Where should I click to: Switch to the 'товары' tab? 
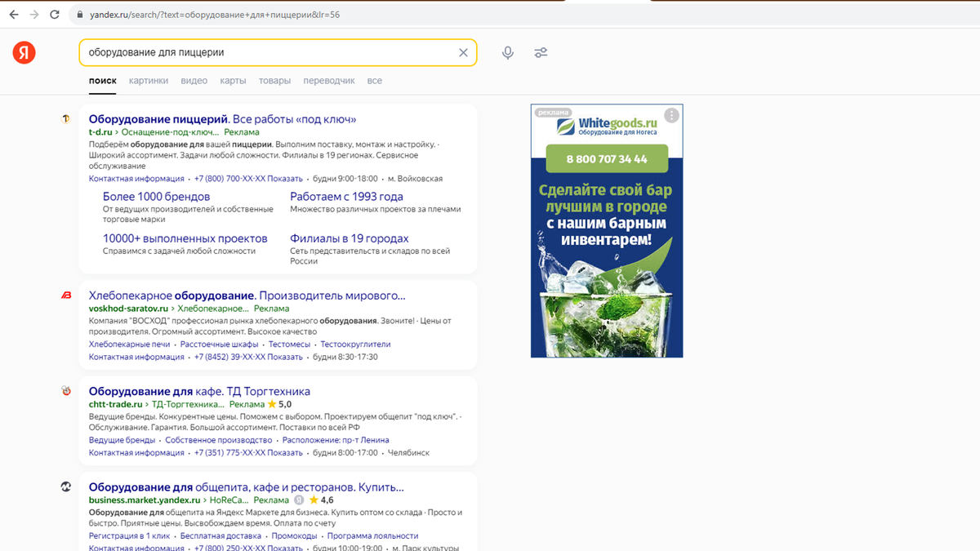(274, 81)
